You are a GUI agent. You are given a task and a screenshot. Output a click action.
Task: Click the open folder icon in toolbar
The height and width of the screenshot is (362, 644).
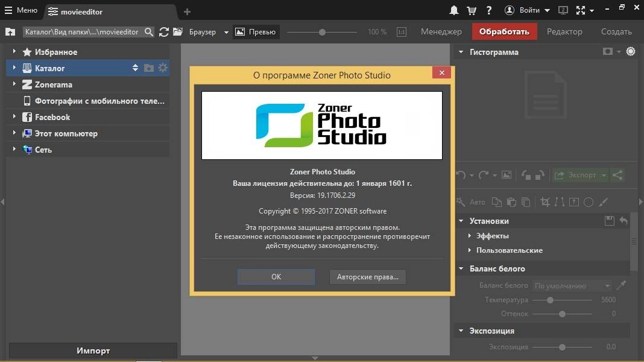coord(178,31)
